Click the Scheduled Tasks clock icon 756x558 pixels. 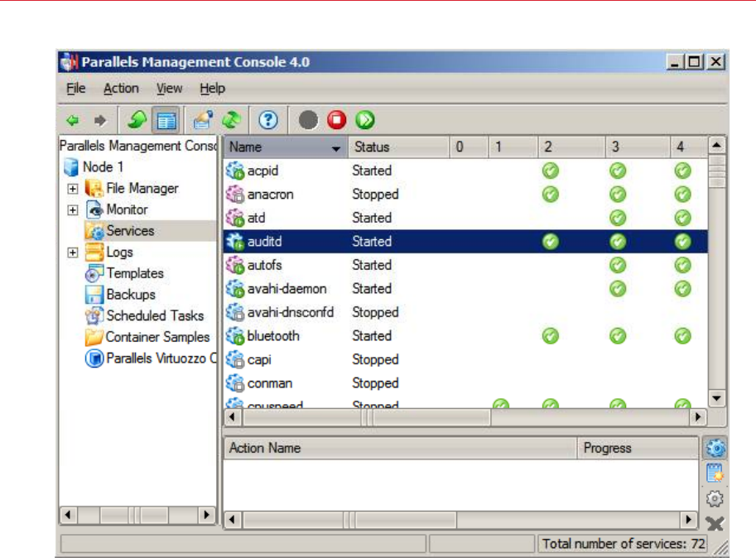click(x=94, y=315)
